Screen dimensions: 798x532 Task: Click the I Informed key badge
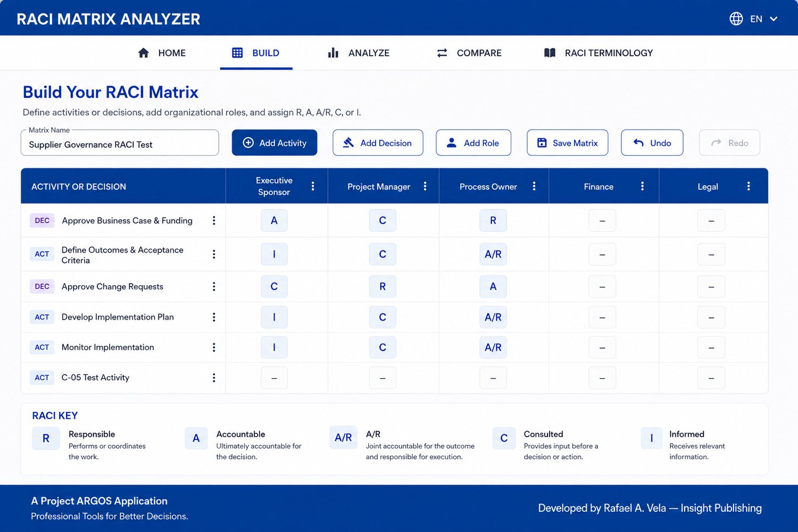652,438
